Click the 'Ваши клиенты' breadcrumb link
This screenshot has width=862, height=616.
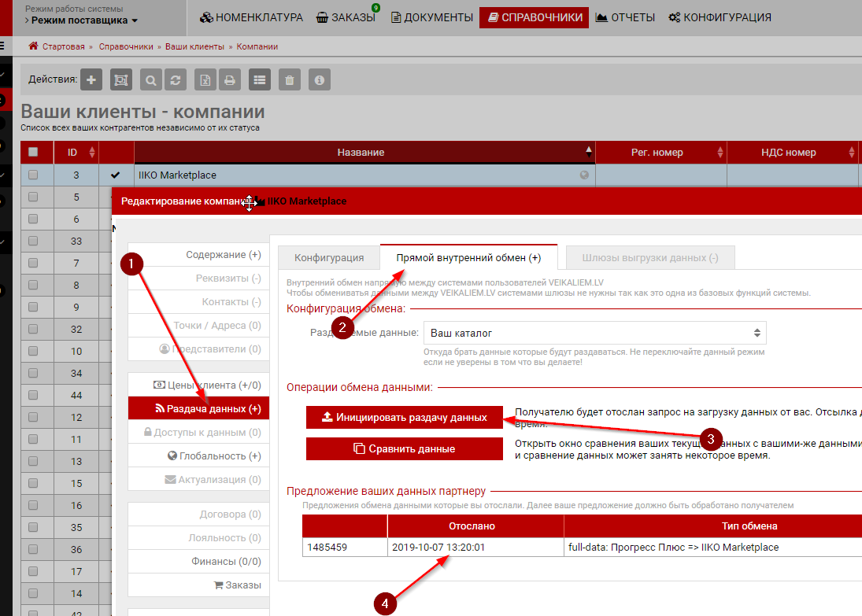point(193,46)
